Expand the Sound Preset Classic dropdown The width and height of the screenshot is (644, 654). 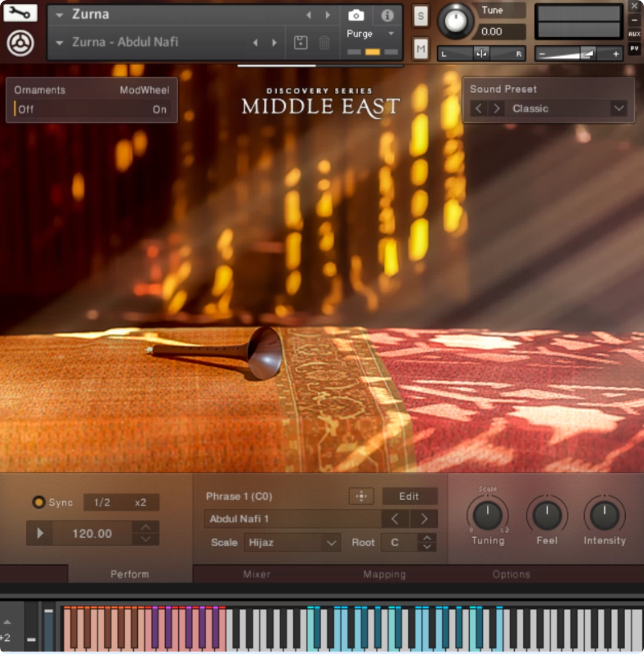click(x=618, y=109)
